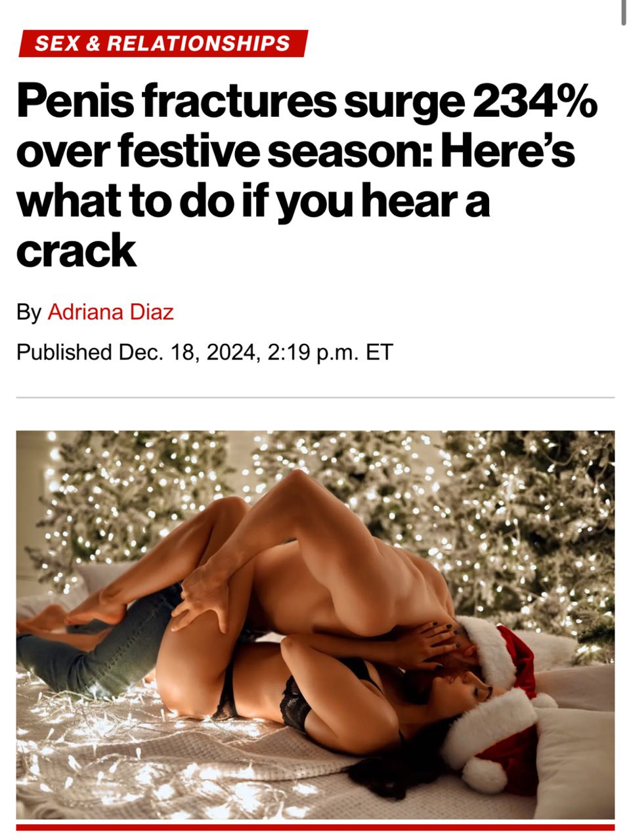Click the 'By' label before the author
This screenshot has height=840, width=631.
(x=28, y=312)
